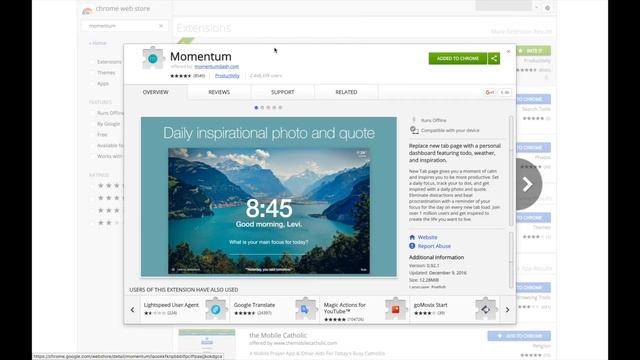Clear the momentum search box with X
This screenshot has width=640, height=360.
(161, 26)
